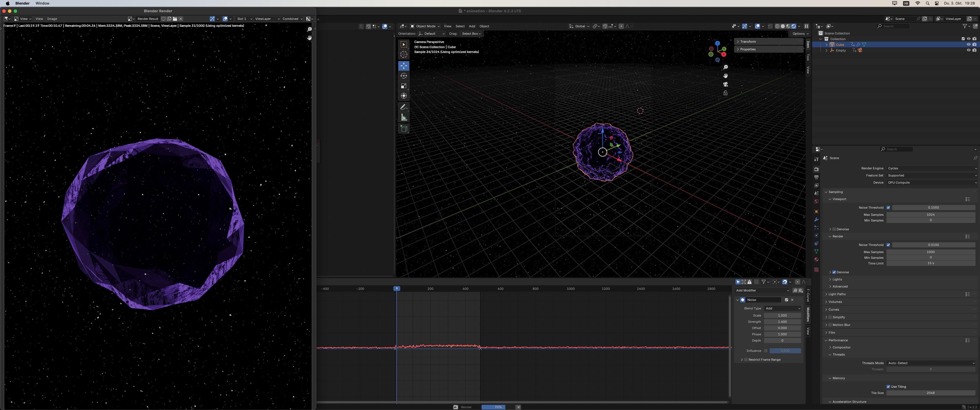980x410 pixels.
Task: Adjust the Strength value of the Noise modifier
Action: coord(782,321)
